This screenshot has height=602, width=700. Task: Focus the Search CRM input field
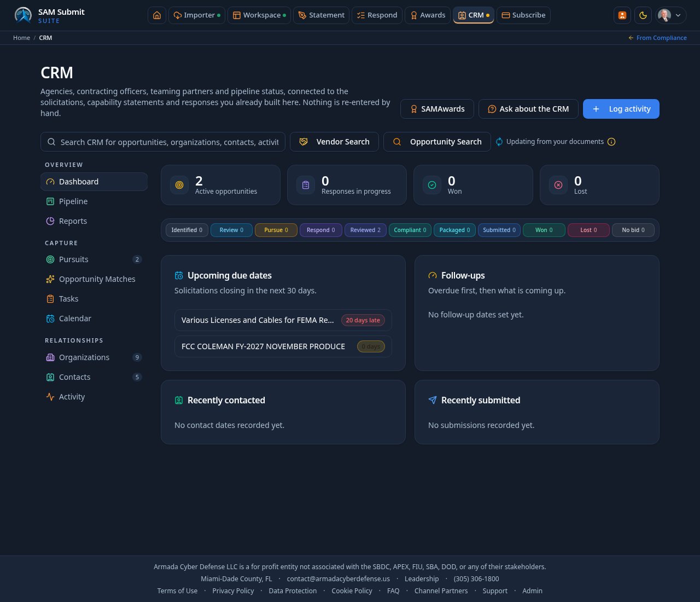163,142
